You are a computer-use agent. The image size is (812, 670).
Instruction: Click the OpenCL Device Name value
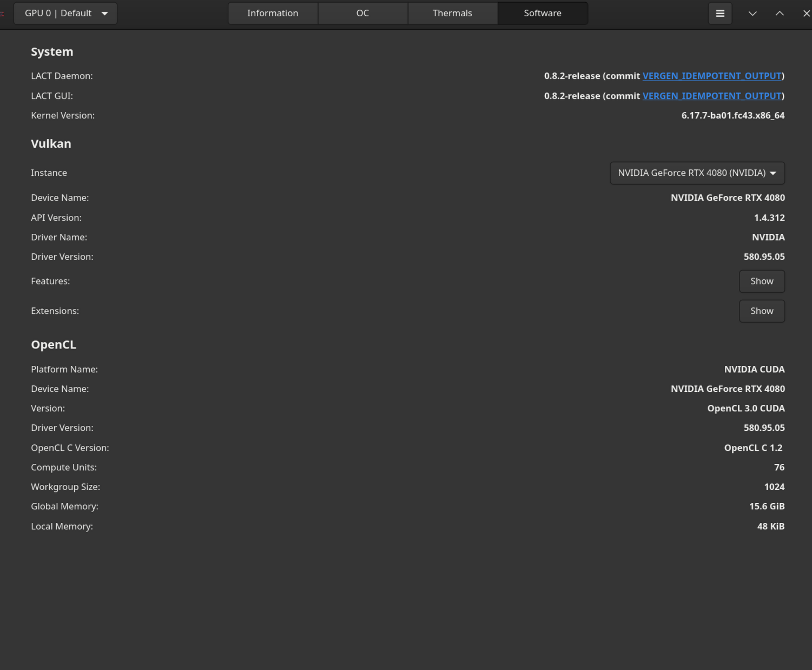728,389
